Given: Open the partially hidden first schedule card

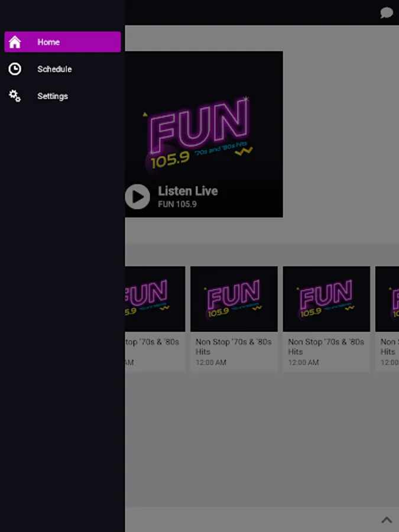Looking at the screenshot, I should 155,318.
